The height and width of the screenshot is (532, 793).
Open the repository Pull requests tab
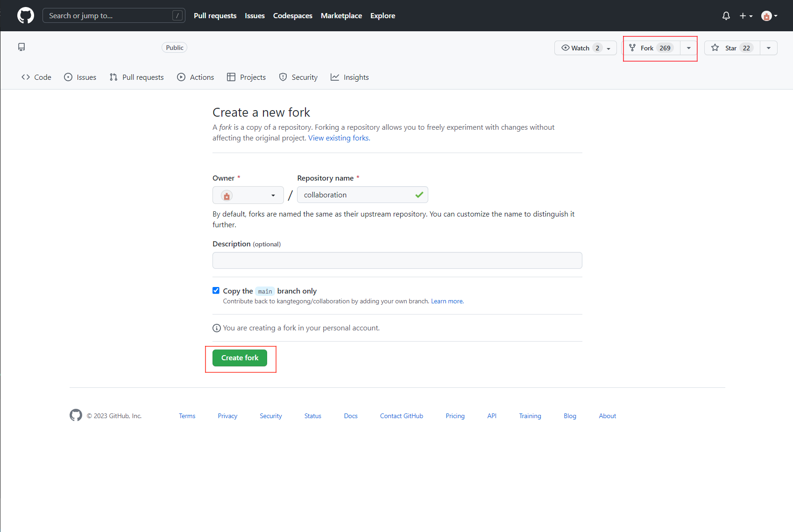click(137, 77)
